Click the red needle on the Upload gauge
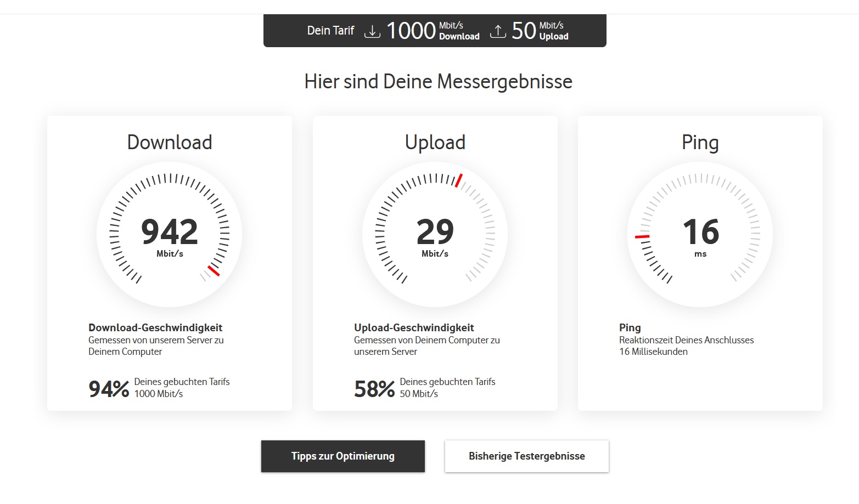The width and height of the screenshot is (859, 504). [x=458, y=181]
